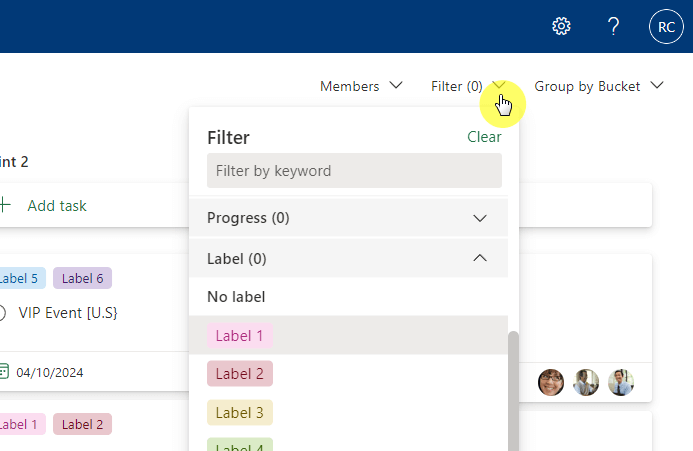The width and height of the screenshot is (693, 451).
Task: Click the Label 5 tag on VIP Event card
Action: click(21, 278)
